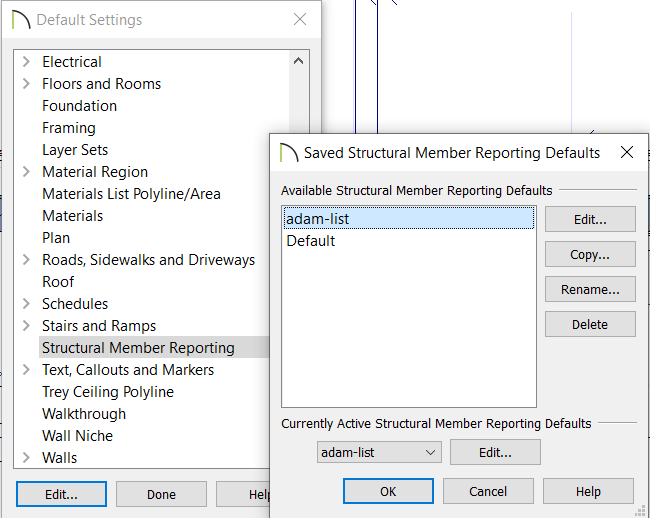This screenshot has height=518, width=650.
Task: Click Chief Architect icon in Default Settings title
Action: click(x=21, y=19)
